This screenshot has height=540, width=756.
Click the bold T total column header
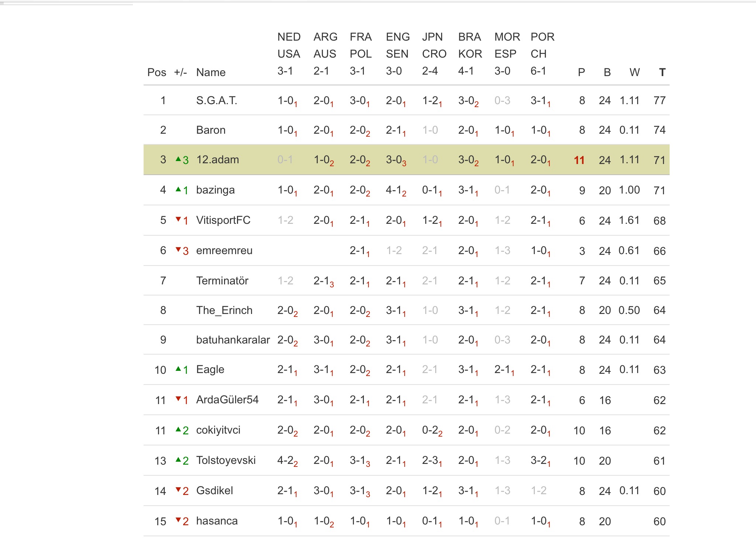[x=662, y=72]
